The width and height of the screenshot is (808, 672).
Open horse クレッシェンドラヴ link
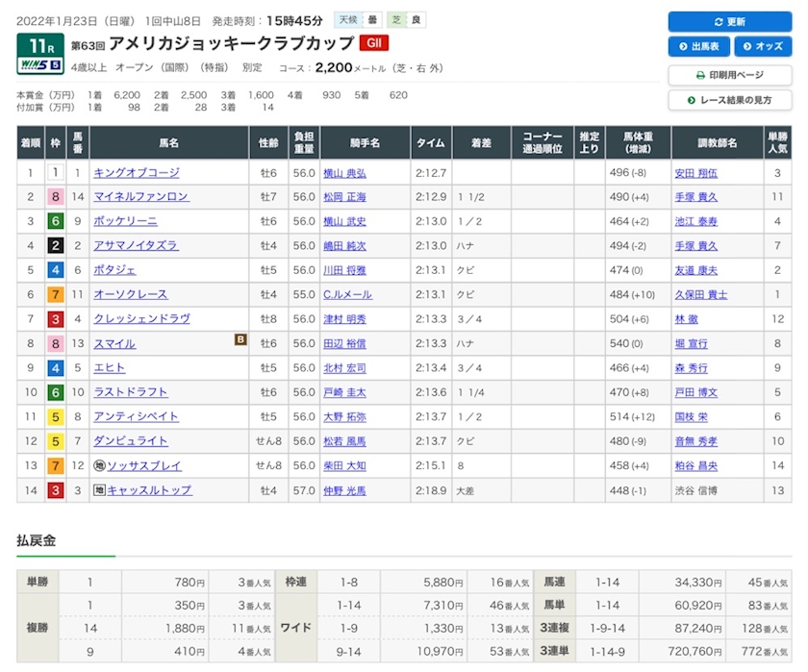[x=141, y=319]
